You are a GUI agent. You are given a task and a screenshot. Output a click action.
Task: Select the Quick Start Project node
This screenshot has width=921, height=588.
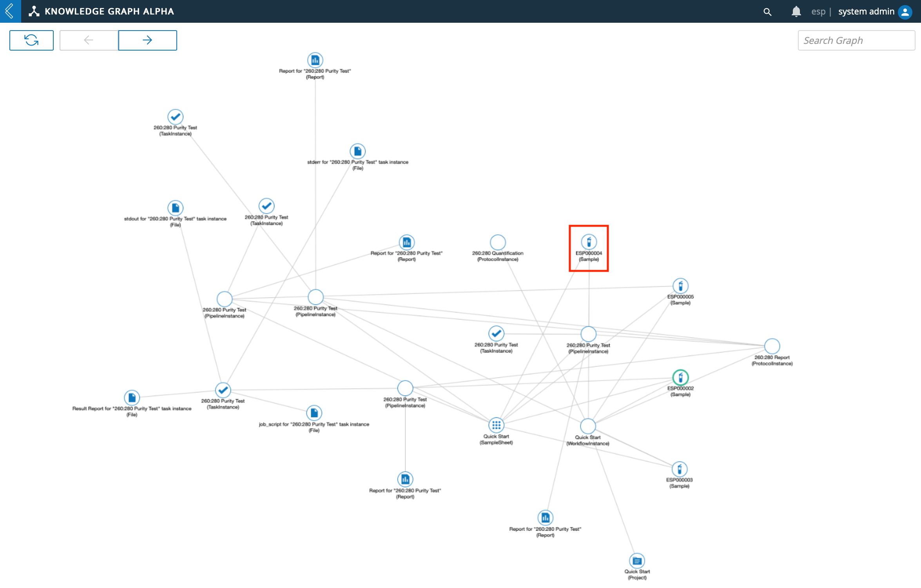click(x=637, y=561)
